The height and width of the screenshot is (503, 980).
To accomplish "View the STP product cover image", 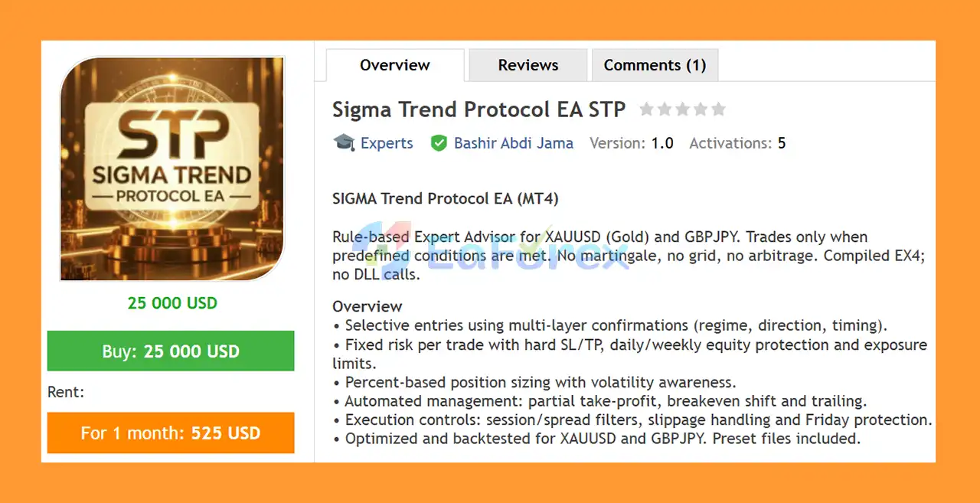I will coord(171,168).
